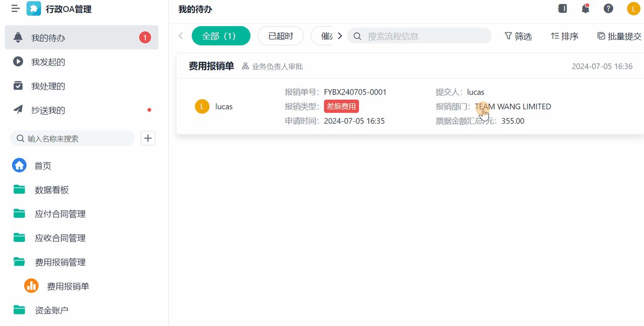Open the notification bell with red badge

point(585,9)
